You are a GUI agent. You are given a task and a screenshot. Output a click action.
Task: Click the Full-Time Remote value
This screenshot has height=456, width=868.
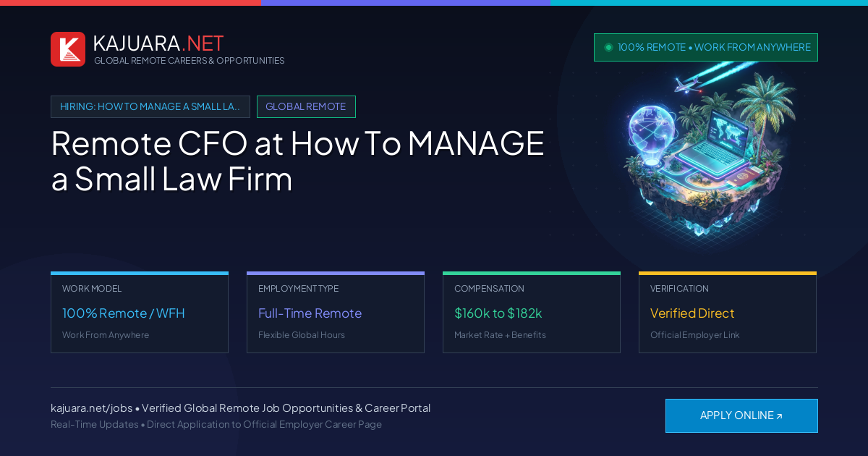point(310,313)
